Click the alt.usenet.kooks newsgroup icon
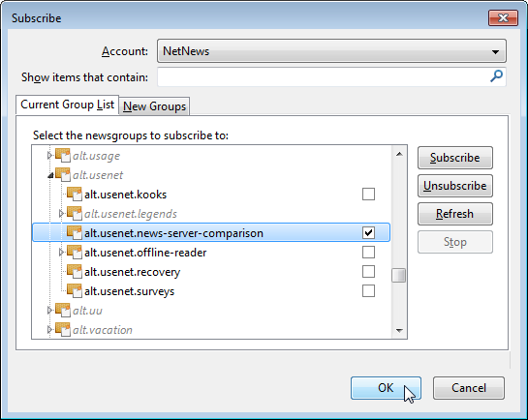The image size is (528, 420). pos(75,195)
